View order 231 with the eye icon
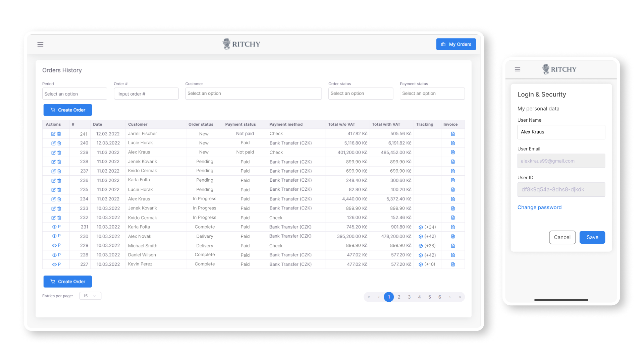The height and width of the screenshot is (362, 644). pos(54,227)
